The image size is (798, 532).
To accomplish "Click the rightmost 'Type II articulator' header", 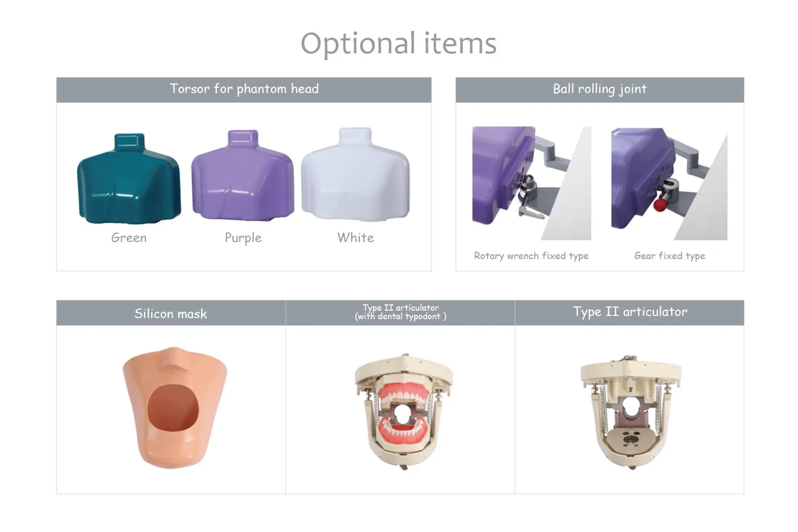I will (x=630, y=313).
